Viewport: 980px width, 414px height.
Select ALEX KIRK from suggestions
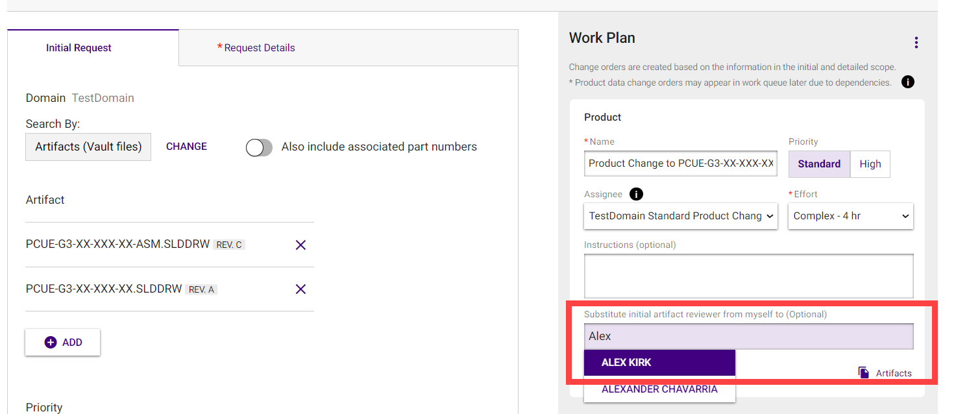point(659,363)
